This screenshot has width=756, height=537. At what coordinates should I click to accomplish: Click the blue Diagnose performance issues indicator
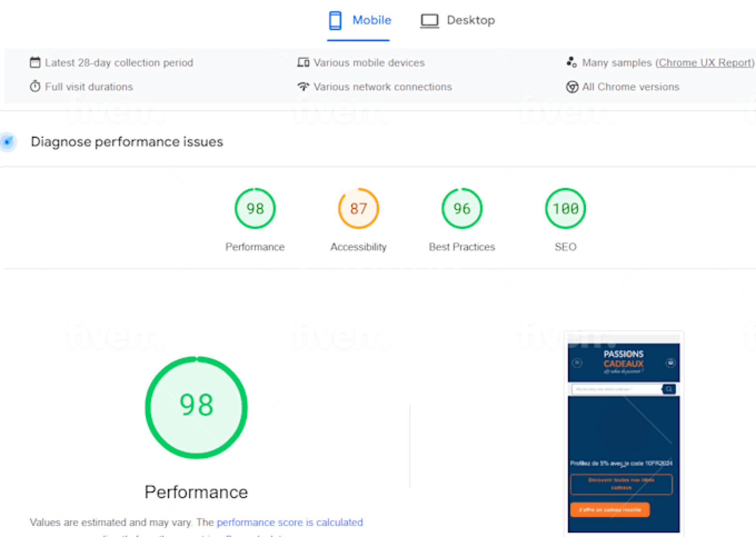click(x=7, y=142)
